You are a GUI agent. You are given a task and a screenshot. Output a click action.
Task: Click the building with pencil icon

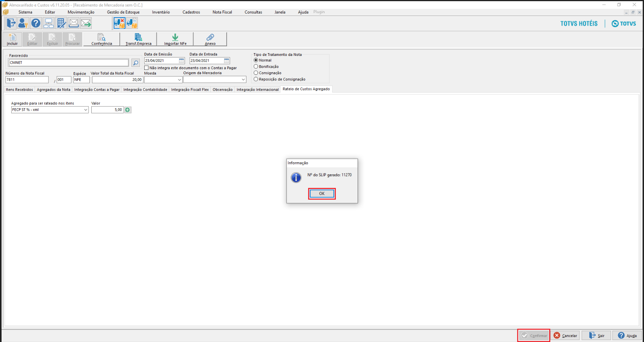point(61,23)
